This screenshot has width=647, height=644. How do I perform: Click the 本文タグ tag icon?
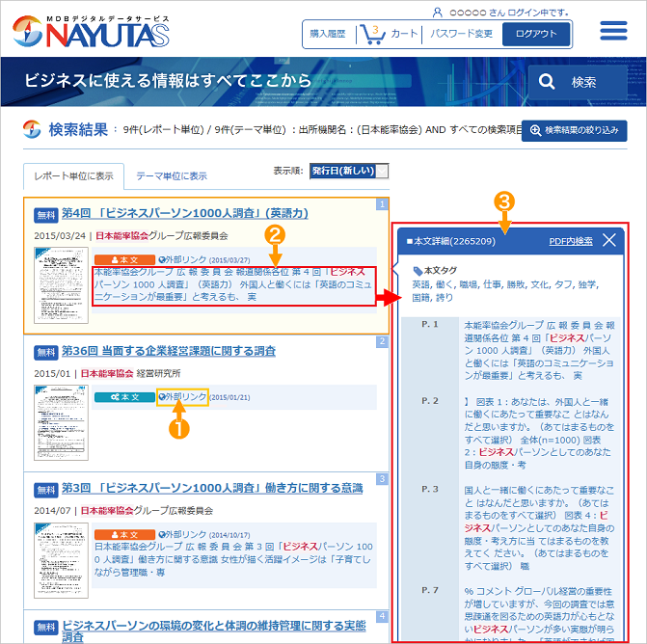418,271
